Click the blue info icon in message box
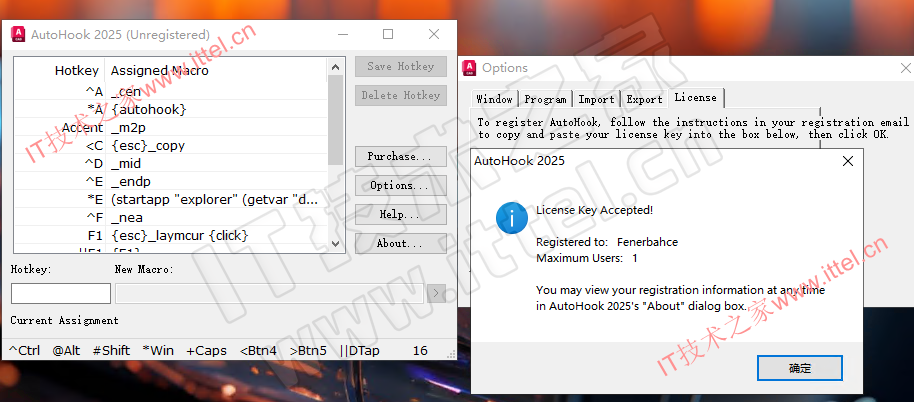 click(x=512, y=218)
